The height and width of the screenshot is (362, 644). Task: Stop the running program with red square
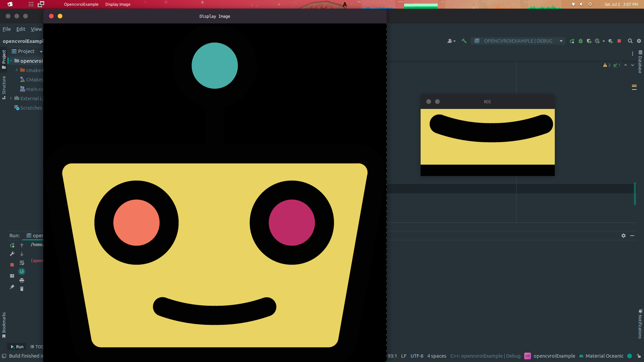619,41
